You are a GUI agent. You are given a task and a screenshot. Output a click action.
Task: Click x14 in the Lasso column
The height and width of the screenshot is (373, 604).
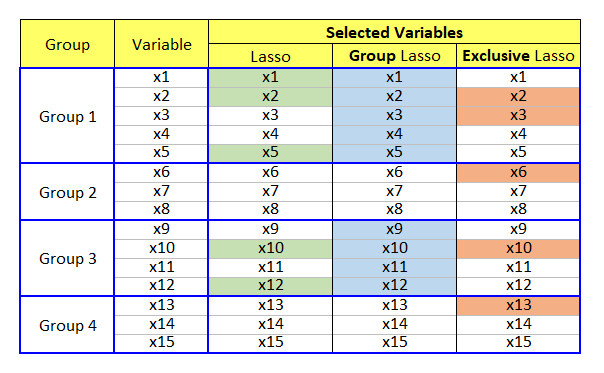coord(270,324)
